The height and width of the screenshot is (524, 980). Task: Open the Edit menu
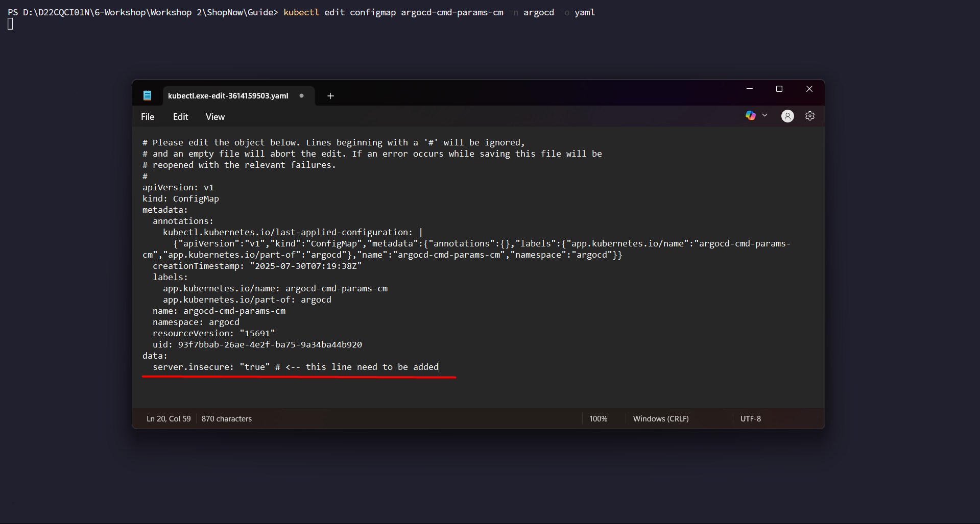coord(180,117)
